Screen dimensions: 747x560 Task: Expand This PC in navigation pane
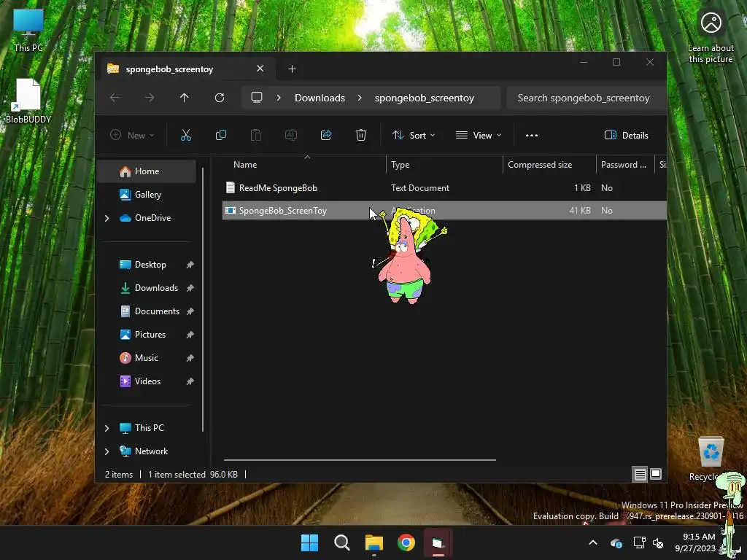coord(107,428)
